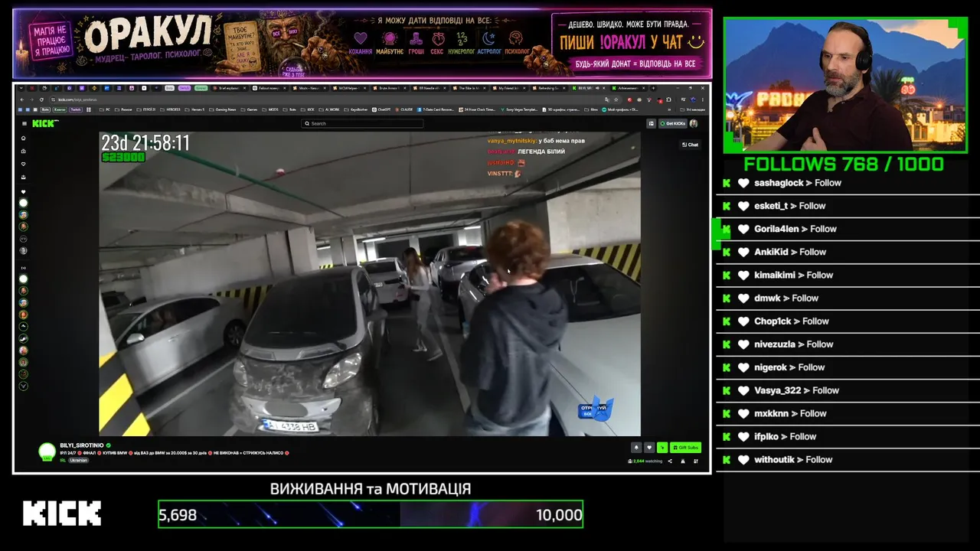The width and height of the screenshot is (980, 551).
Task: Click the withoutik follow alert row
Action: tap(848, 459)
